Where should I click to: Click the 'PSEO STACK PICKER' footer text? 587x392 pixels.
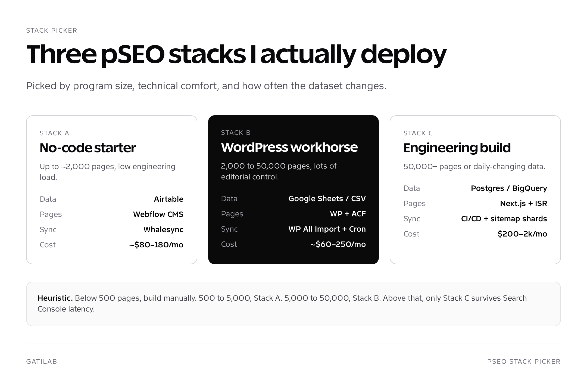click(524, 362)
